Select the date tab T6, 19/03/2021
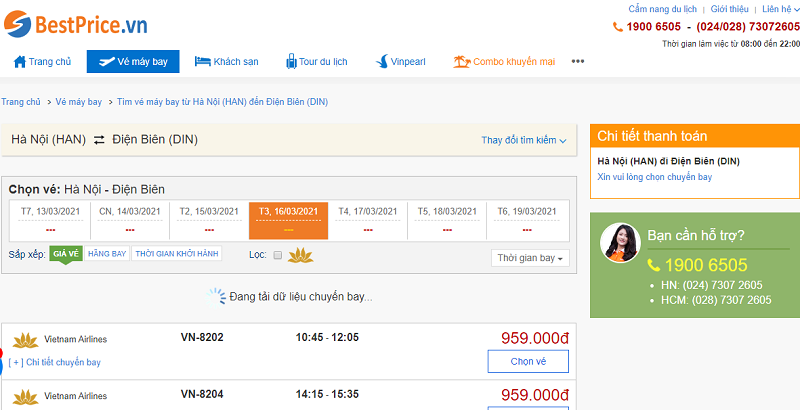The image size is (800, 410). (527, 220)
